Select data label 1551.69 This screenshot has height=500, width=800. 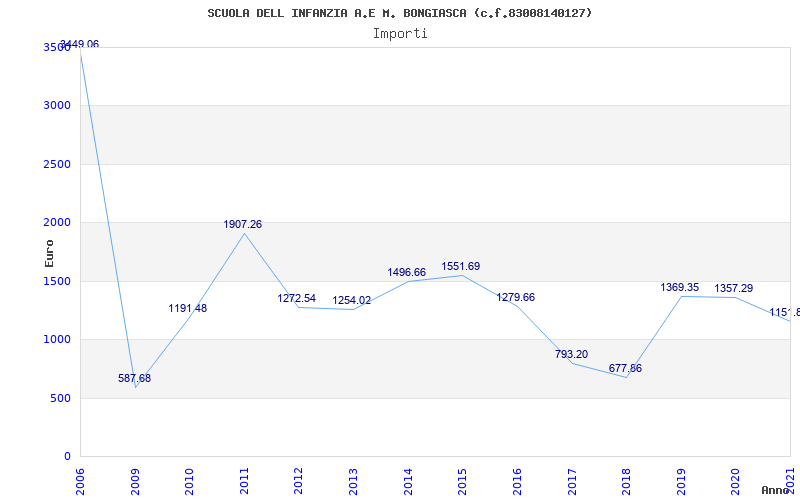tap(461, 266)
